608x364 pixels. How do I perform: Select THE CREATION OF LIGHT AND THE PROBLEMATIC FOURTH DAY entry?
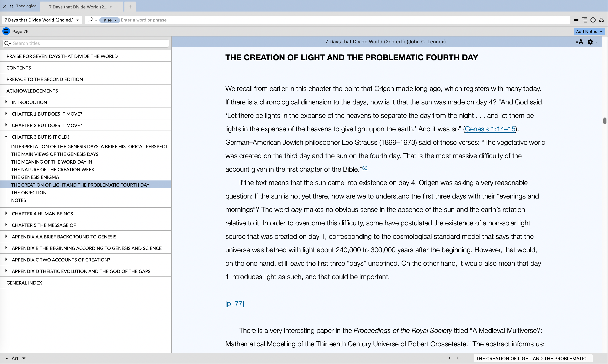[x=86, y=185]
